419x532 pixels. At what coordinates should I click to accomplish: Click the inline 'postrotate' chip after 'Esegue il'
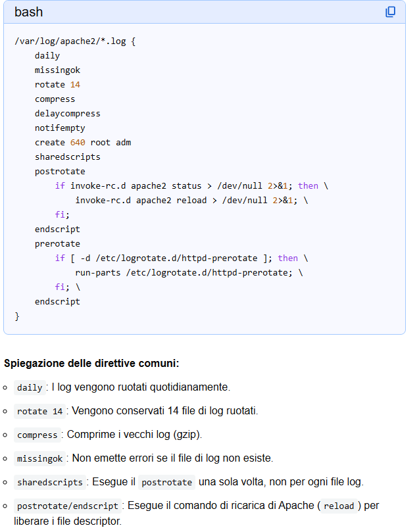tap(167, 482)
